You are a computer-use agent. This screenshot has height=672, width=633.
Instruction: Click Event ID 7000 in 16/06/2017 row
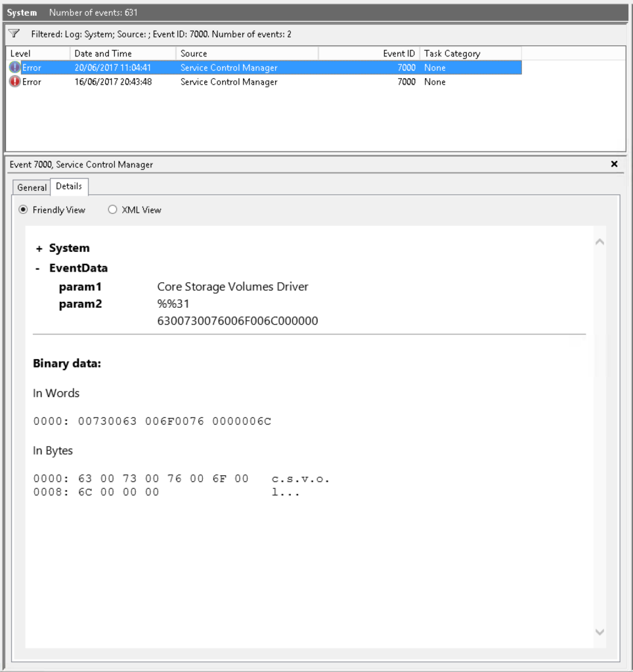pos(406,82)
